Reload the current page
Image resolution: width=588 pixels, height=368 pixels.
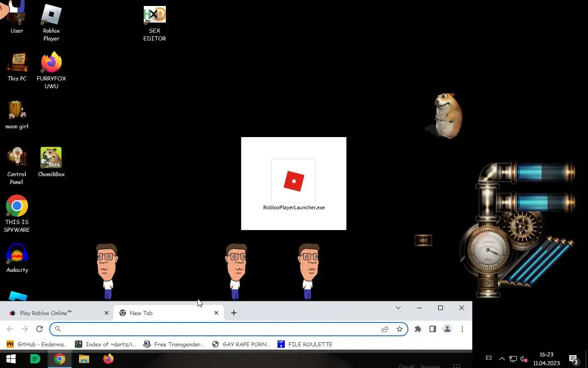(x=40, y=329)
